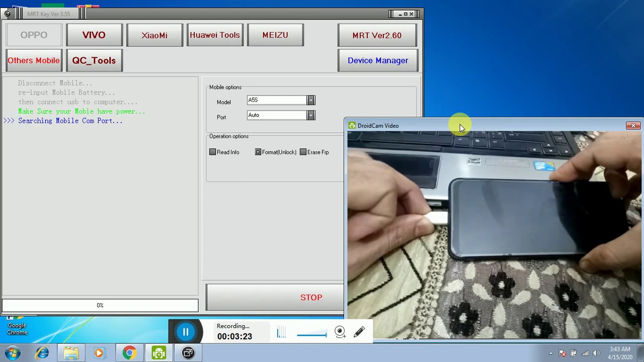Select the MEIZU tab
This screenshot has width=644, height=362.
coord(275,35)
